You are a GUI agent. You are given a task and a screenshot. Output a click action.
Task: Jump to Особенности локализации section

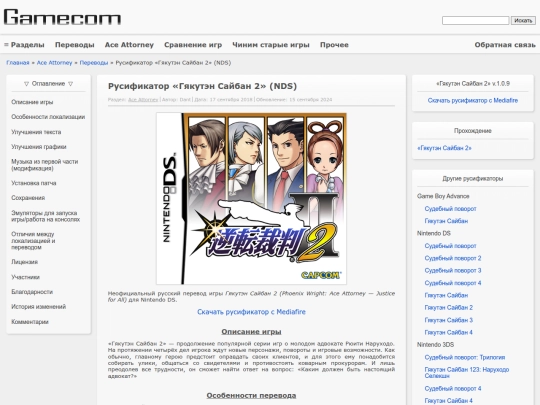tap(48, 117)
